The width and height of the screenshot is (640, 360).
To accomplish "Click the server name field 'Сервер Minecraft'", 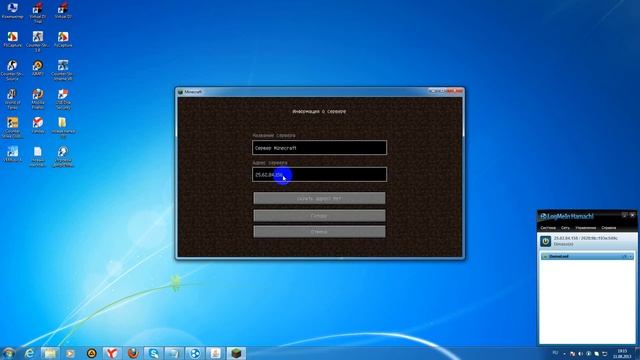I will tap(319, 148).
